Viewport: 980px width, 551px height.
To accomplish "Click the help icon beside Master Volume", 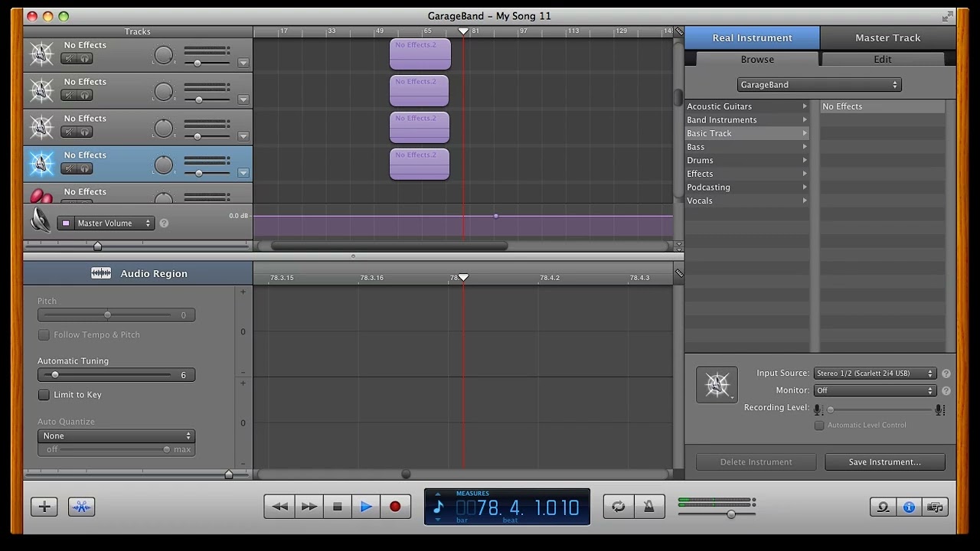I will (x=164, y=223).
